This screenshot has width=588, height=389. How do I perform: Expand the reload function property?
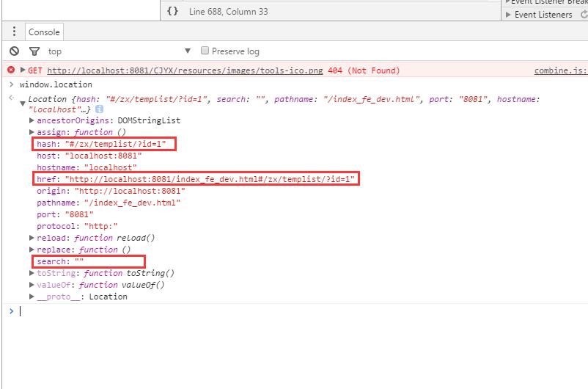coord(32,238)
